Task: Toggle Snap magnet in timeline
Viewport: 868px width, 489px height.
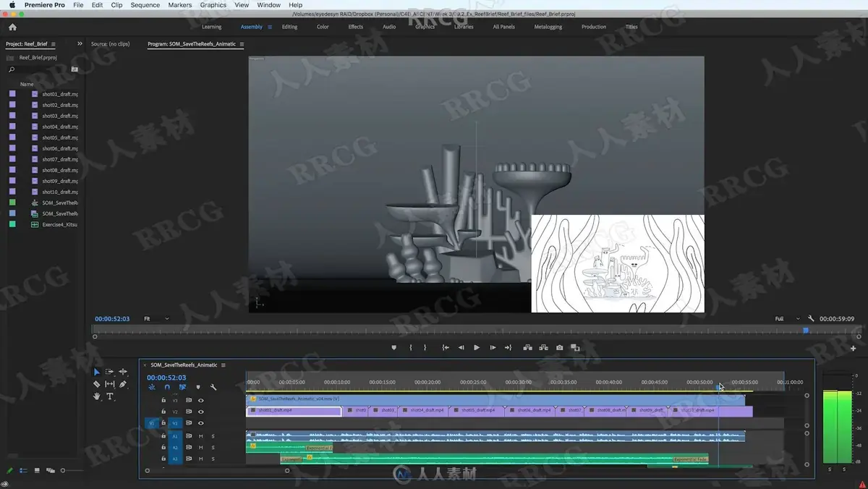Action: point(167,387)
